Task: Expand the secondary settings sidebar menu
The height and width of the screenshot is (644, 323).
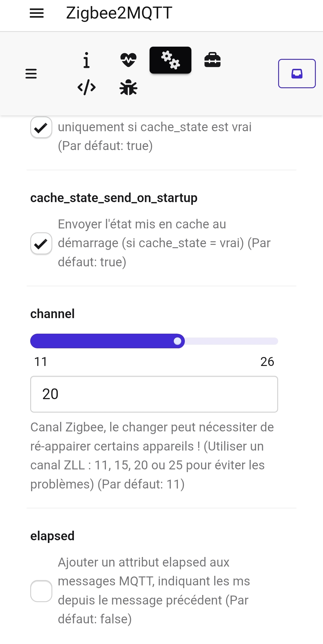Action: (x=31, y=74)
